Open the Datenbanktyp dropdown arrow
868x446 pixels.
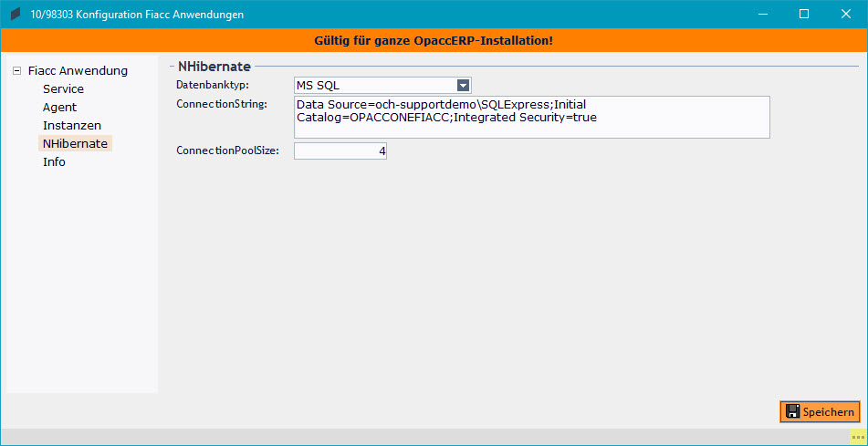[x=464, y=85]
